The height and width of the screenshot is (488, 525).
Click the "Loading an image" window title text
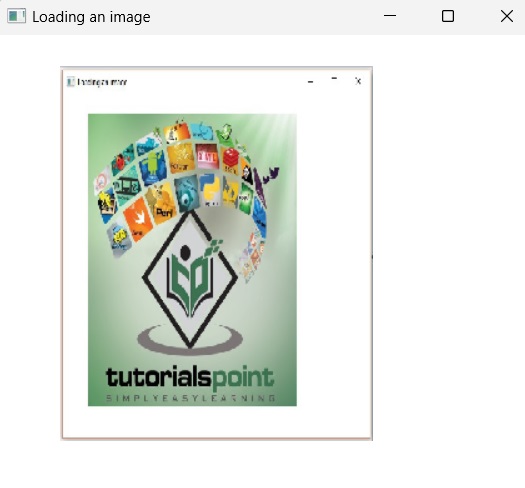click(x=91, y=17)
